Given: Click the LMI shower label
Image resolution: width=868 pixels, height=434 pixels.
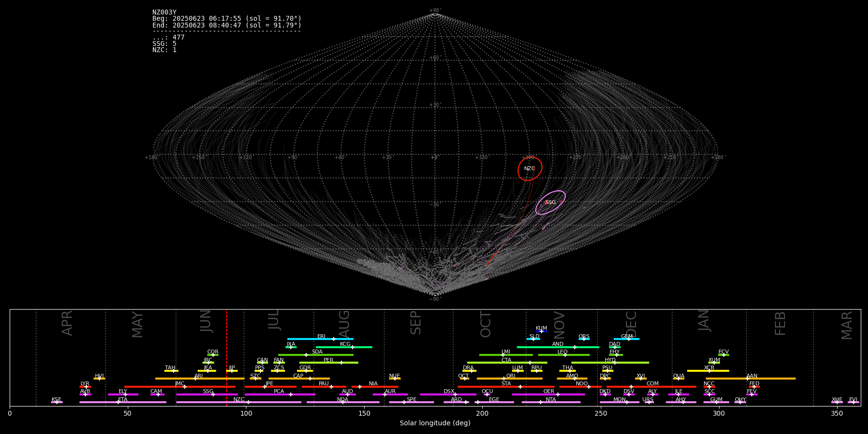Looking at the screenshot, I should click(x=506, y=352).
